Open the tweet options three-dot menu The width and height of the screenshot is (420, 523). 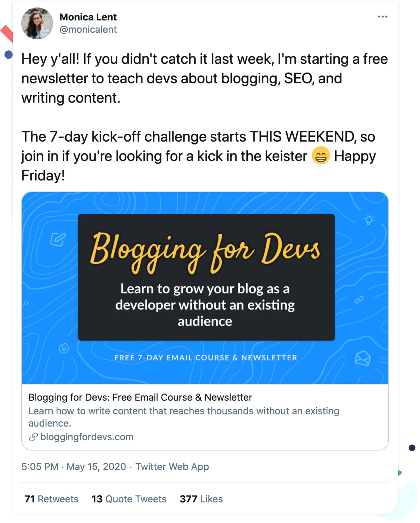[382, 17]
